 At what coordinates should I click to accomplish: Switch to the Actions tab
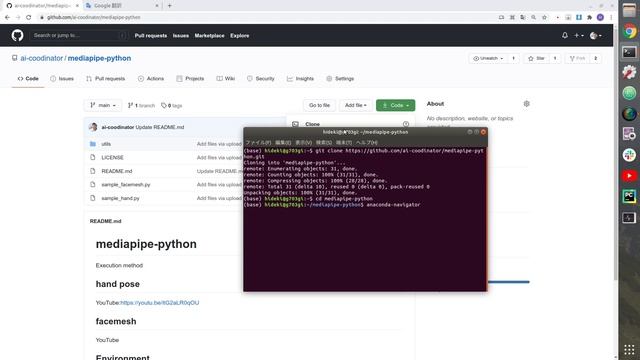[x=151, y=78]
